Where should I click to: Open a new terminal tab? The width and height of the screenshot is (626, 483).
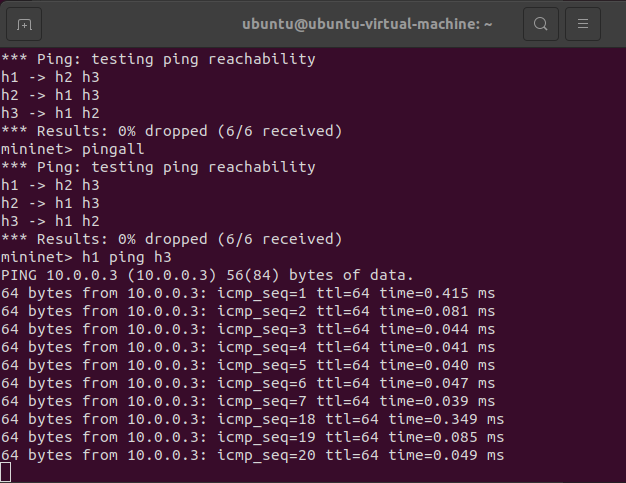24,24
